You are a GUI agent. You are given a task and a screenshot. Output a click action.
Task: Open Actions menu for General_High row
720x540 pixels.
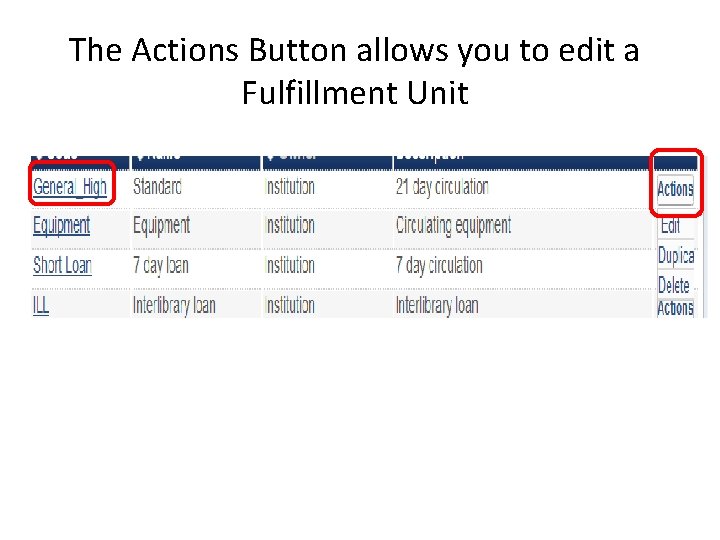point(675,189)
